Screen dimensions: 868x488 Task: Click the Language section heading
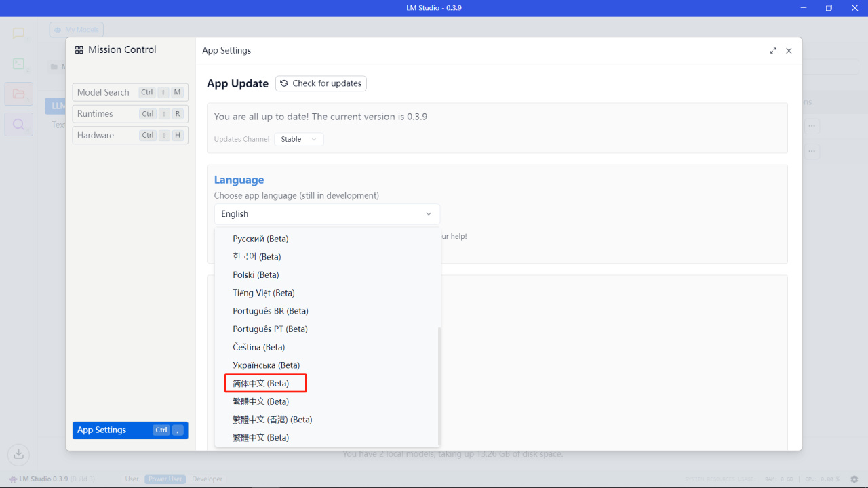[239, 180]
